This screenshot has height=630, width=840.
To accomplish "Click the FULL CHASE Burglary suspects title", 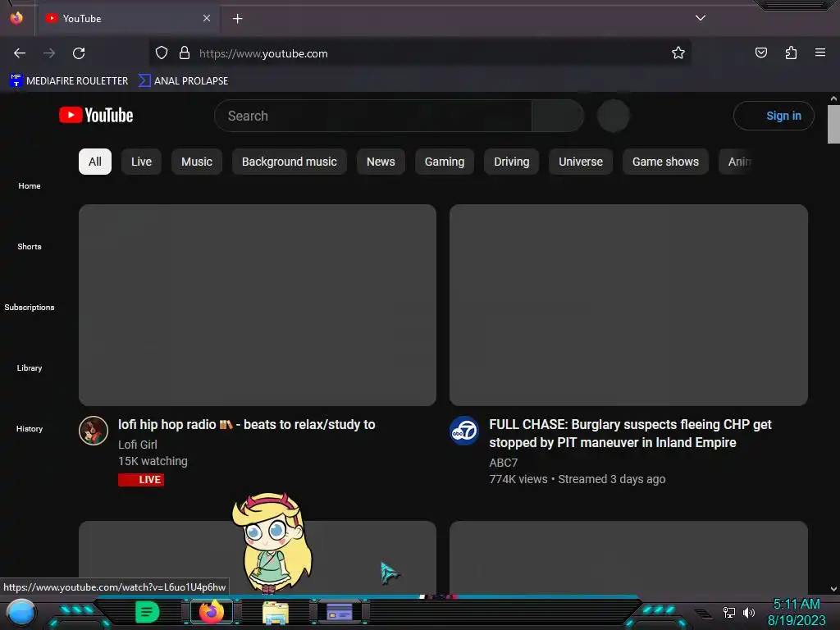I will pyautogui.click(x=630, y=433).
